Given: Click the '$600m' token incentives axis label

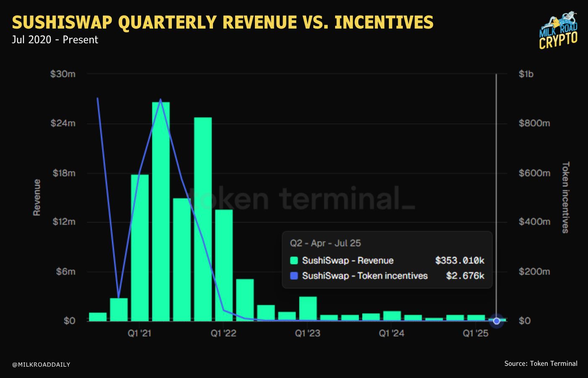Looking at the screenshot, I should pyautogui.click(x=534, y=173).
